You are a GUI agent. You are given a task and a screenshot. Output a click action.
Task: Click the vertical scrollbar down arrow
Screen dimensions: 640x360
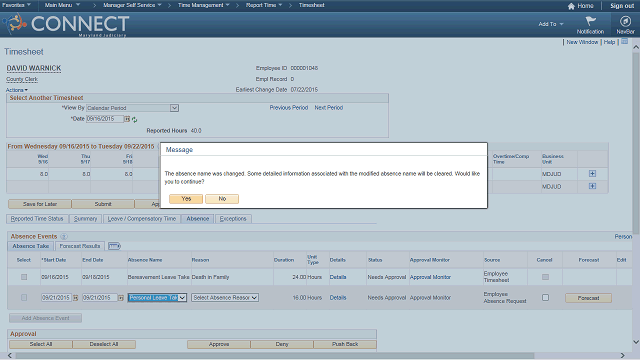pyautogui.click(x=636, y=342)
